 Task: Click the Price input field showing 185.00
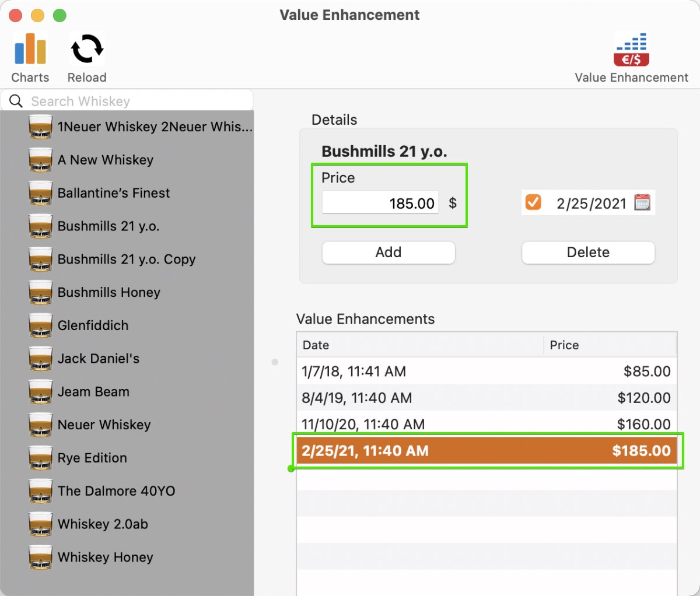point(380,203)
